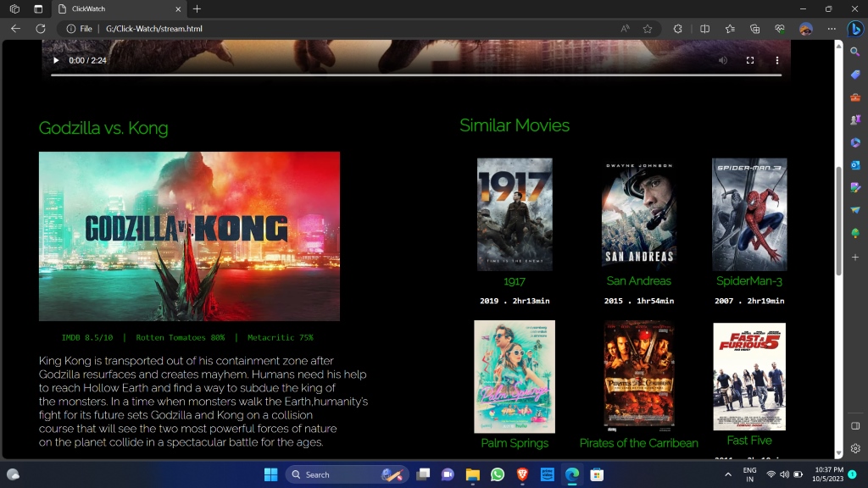Click Pirates of the Carribean title link

(x=639, y=443)
